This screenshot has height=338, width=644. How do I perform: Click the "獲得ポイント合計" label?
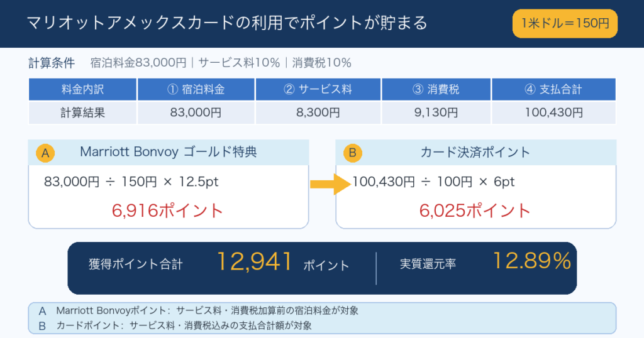pos(136,264)
